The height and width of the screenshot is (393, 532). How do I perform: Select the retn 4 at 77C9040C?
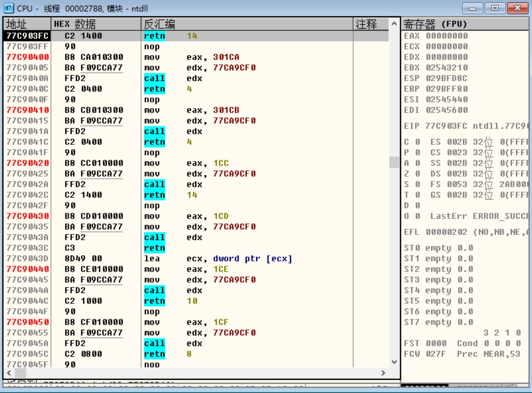pos(168,89)
